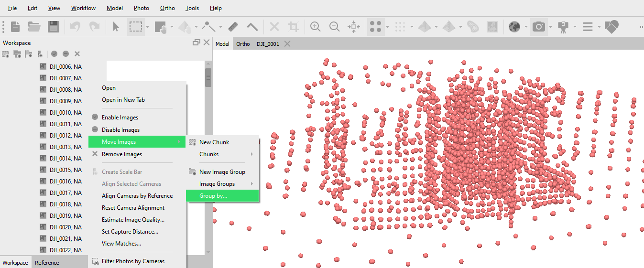Screen dimensions: 644x268
Task: Select DJI_0015 in the photo list
Action: pos(65,170)
